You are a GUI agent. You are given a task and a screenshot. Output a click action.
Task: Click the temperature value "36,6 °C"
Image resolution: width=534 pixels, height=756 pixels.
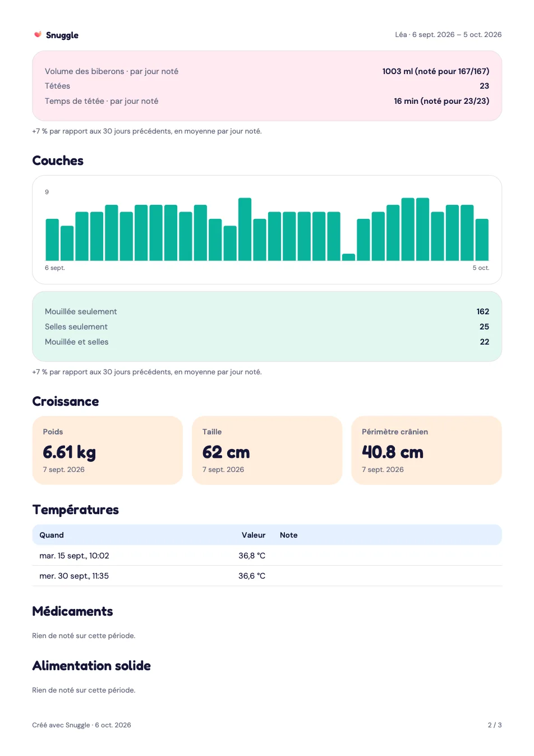click(252, 576)
